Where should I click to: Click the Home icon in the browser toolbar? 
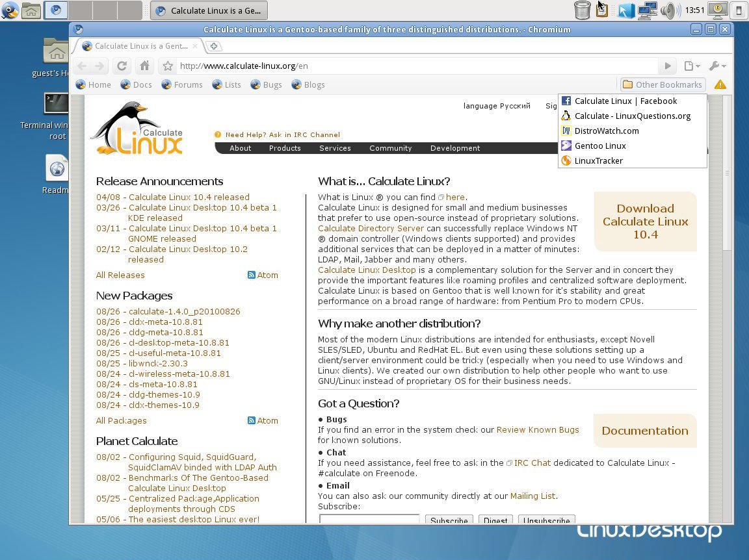[144, 66]
